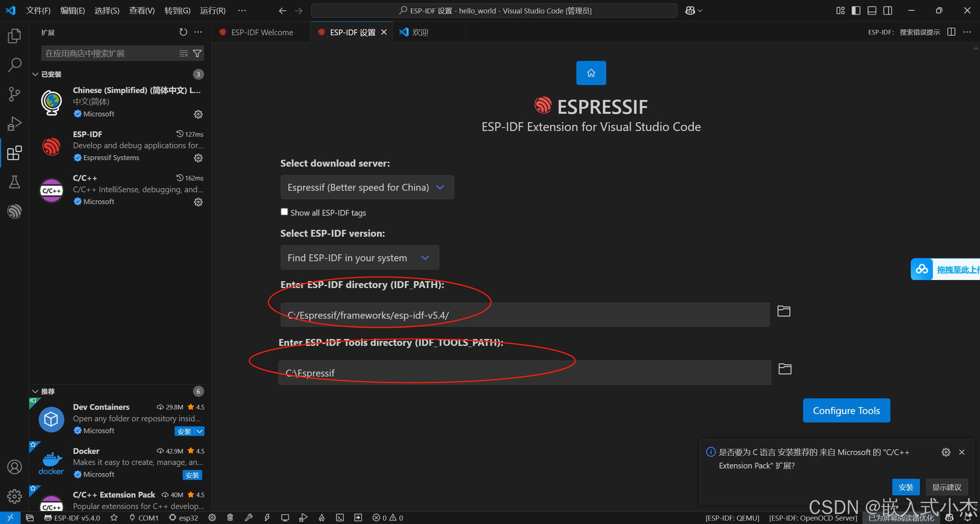Open SDK Configuration editor gear in status bar
Image resolution: width=980 pixels, height=524 pixels.
pos(213,517)
